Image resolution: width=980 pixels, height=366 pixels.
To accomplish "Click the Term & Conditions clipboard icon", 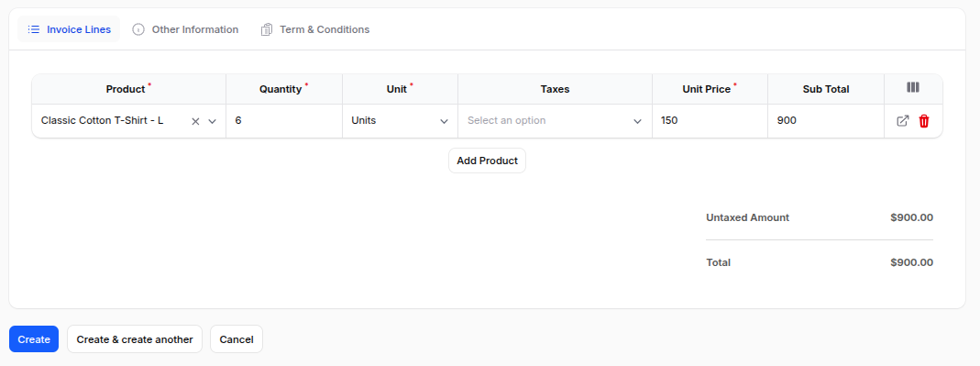I will click(266, 29).
